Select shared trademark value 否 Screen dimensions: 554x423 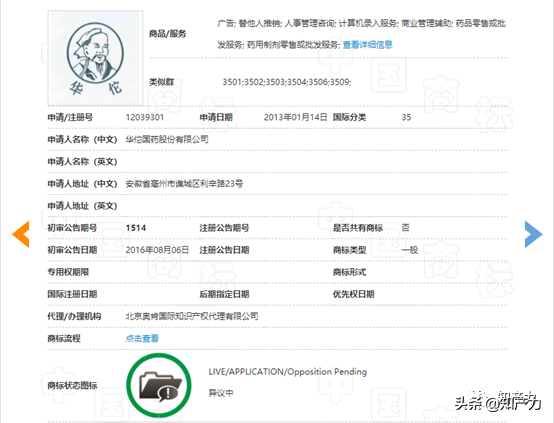(x=406, y=228)
